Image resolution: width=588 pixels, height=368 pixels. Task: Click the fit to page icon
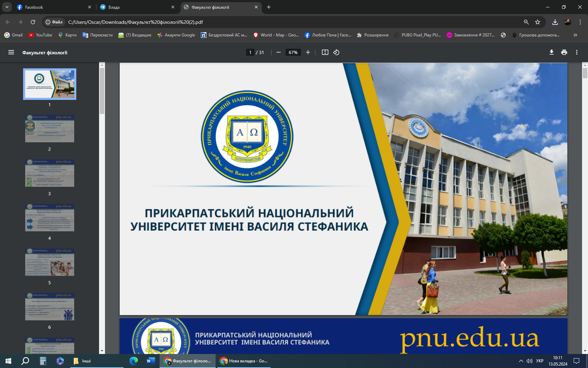coord(325,52)
